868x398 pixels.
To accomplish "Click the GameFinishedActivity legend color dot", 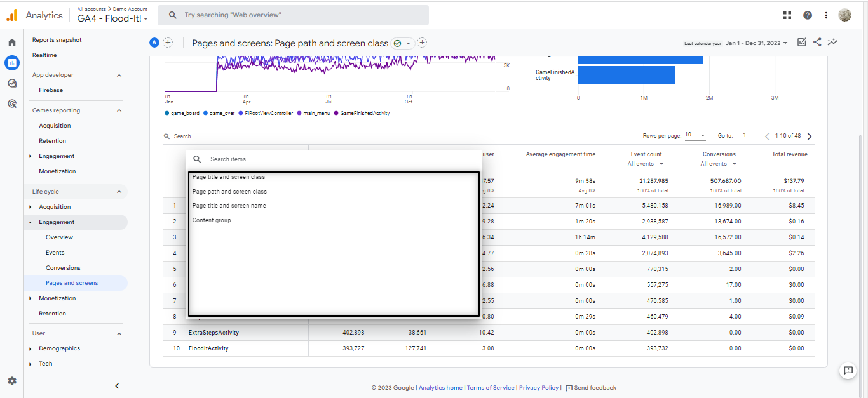I will click(x=337, y=114).
